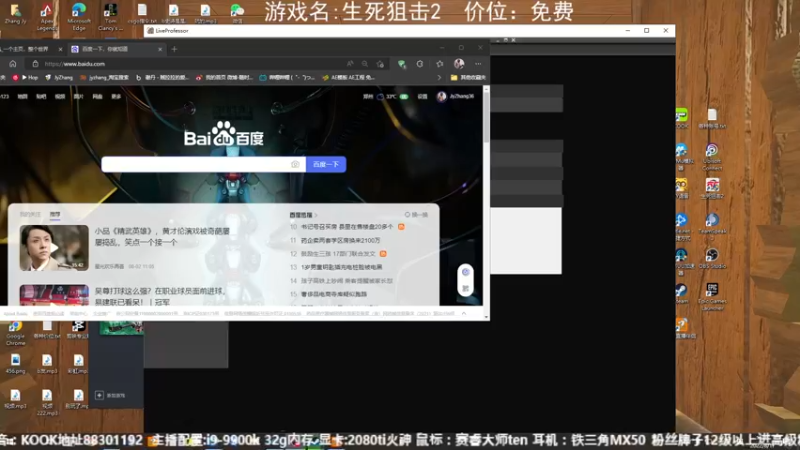Open the Ubisoft Connect desktop shortcut
800x450 pixels.
coord(712,157)
